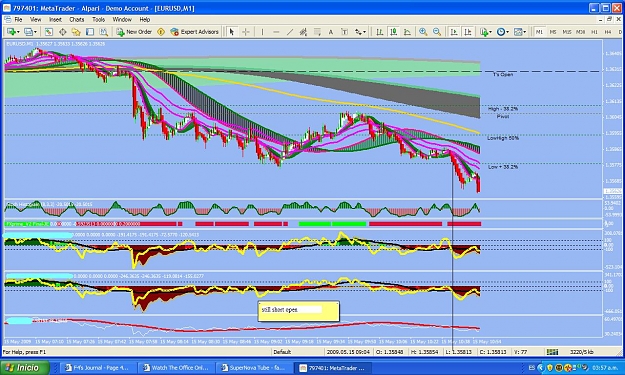Zoom in on the chart

click(423, 32)
